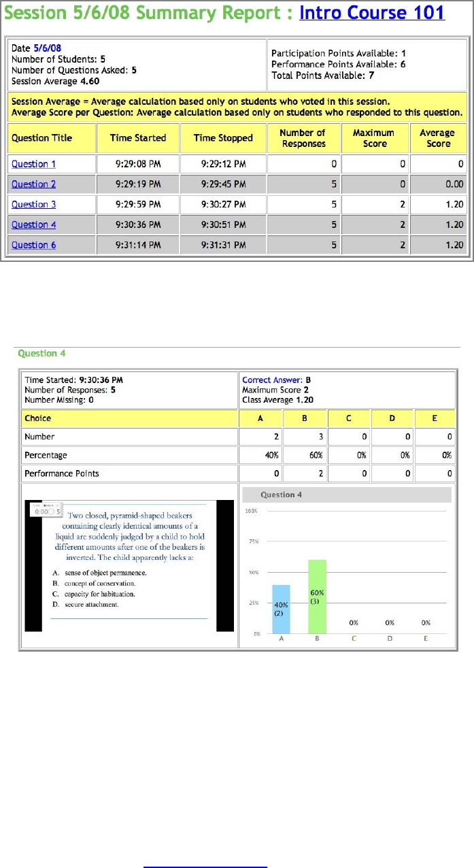Click the 3 in the Number row
Image resolution: width=474 pixels, height=868 pixels.
pyautogui.click(x=305, y=437)
